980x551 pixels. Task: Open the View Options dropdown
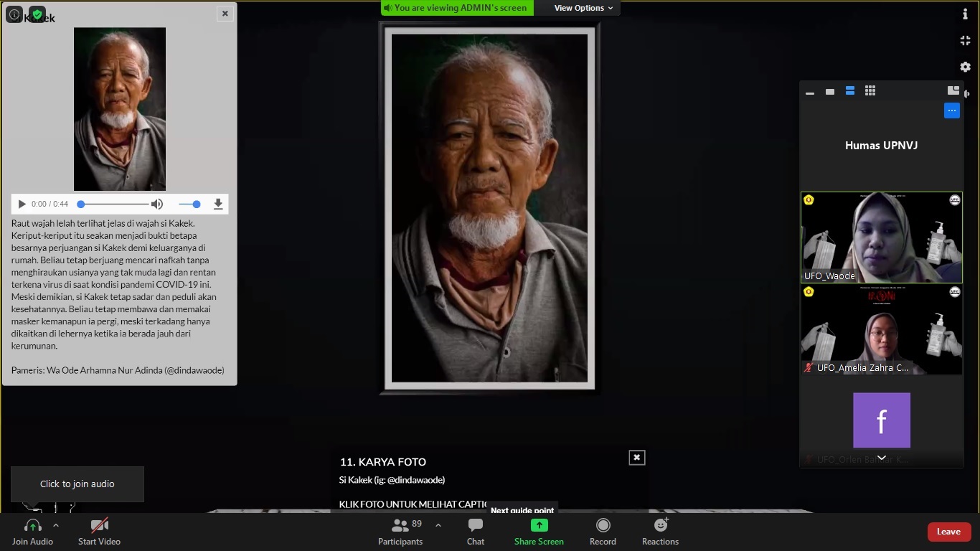(580, 8)
